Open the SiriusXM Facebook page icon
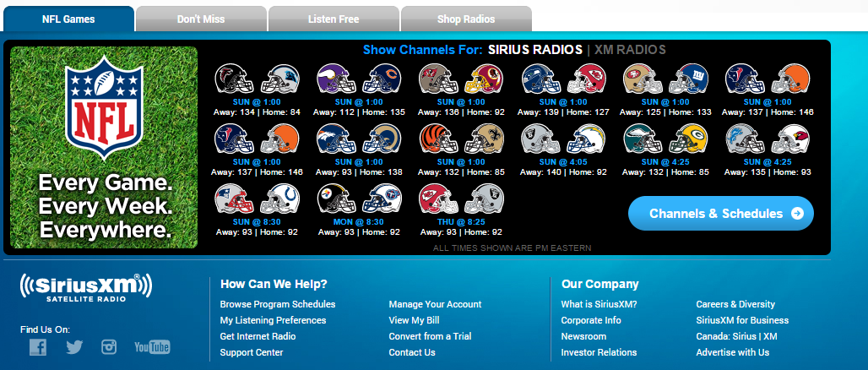 click(38, 347)
